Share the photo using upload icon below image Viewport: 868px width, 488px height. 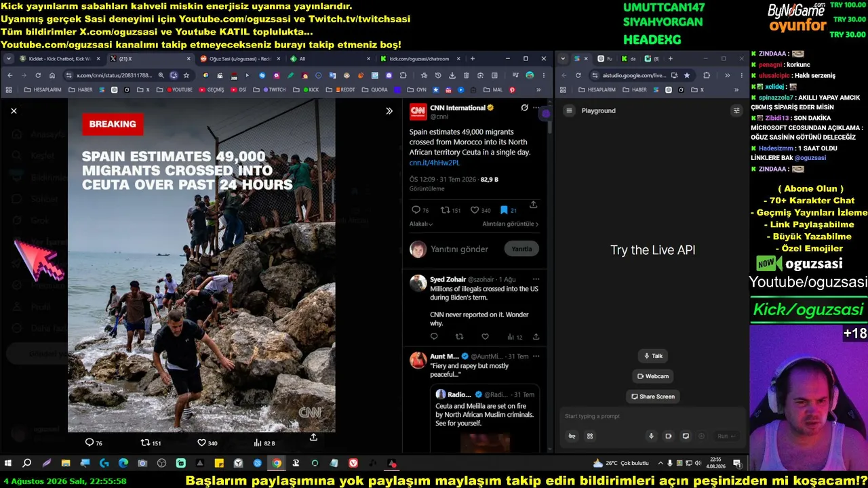pos(313,437)
